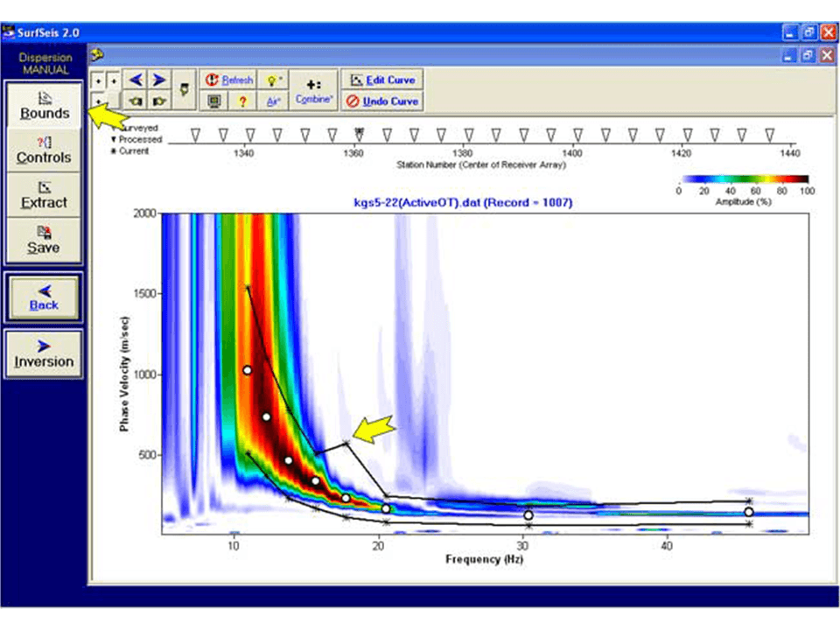Click the 'Current' legend entry
Image resolution: width=840 pixels, height=630 pixels.
coord(130,151)
